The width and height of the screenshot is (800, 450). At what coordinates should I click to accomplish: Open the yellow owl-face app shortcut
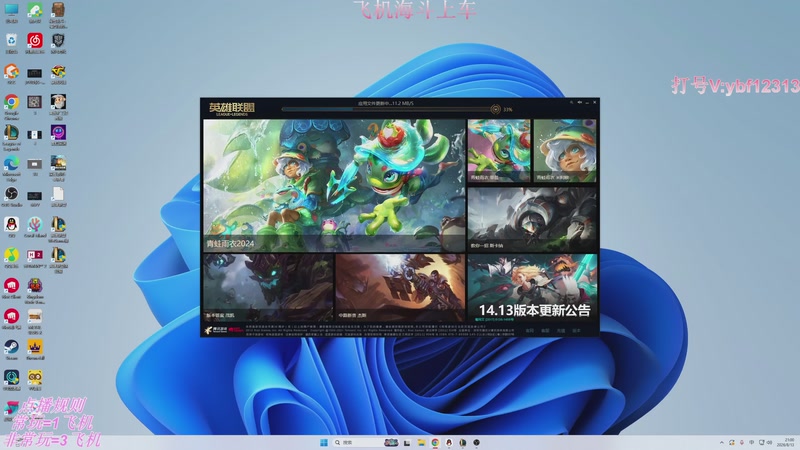pos(35,378)
